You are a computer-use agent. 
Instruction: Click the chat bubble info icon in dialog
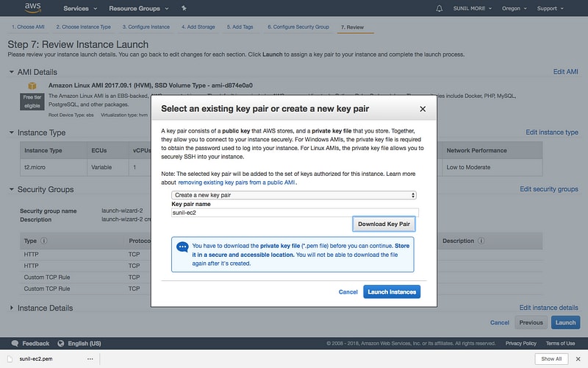tap(182, 247)
